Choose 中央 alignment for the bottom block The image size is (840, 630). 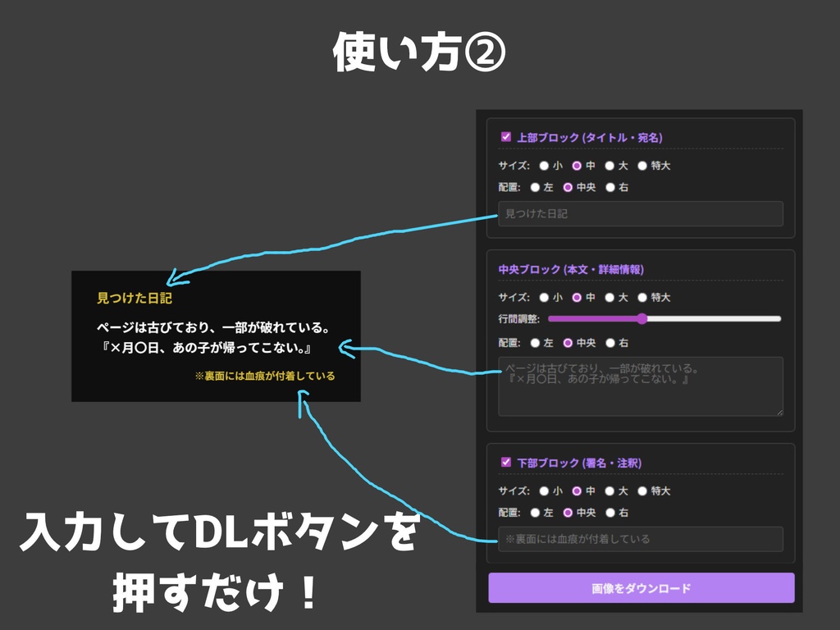568,514
